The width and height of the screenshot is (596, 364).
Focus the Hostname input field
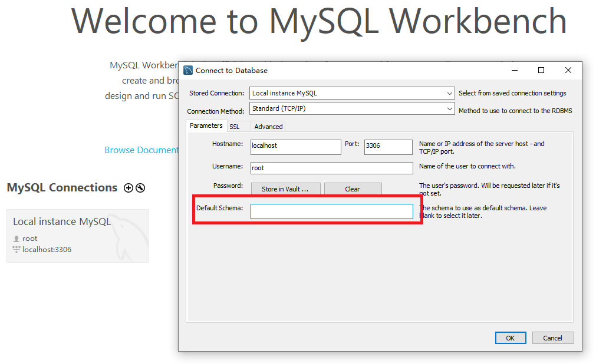pyautogui.click(x=296, y=147)
